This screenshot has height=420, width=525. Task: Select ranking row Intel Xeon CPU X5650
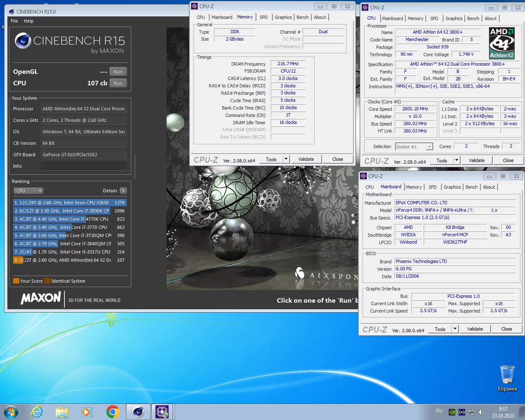pos(70,203)
